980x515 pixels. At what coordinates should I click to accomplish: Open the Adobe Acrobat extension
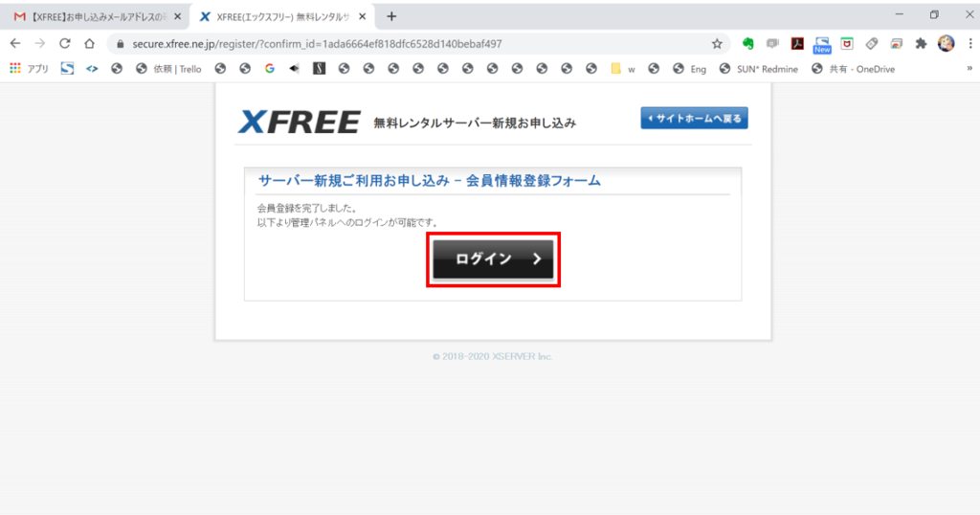(x=796, y=43)
